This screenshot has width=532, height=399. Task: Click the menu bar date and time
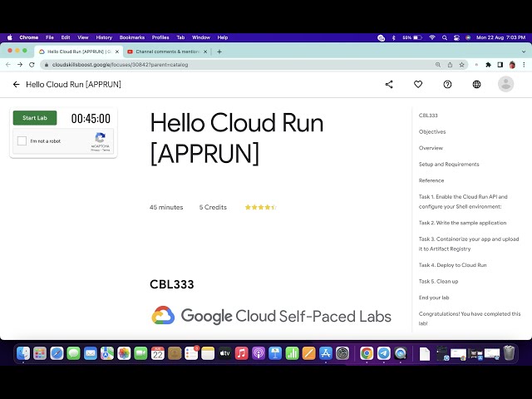coord(500,37)
